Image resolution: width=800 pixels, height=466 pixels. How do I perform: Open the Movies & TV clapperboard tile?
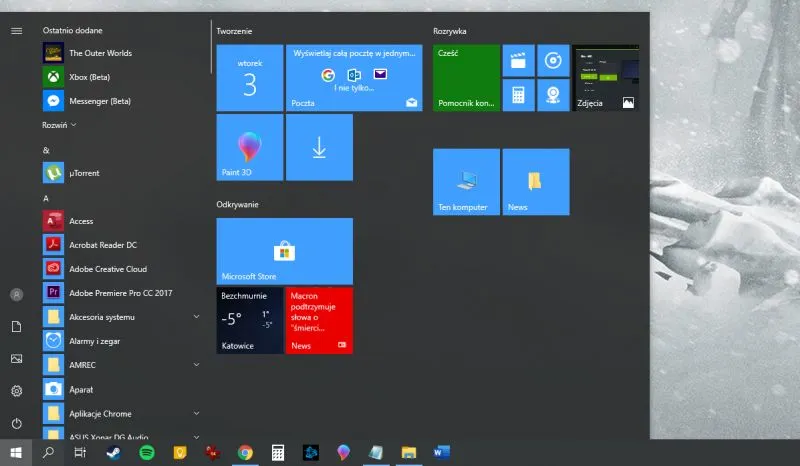click(x=518, y=61)
